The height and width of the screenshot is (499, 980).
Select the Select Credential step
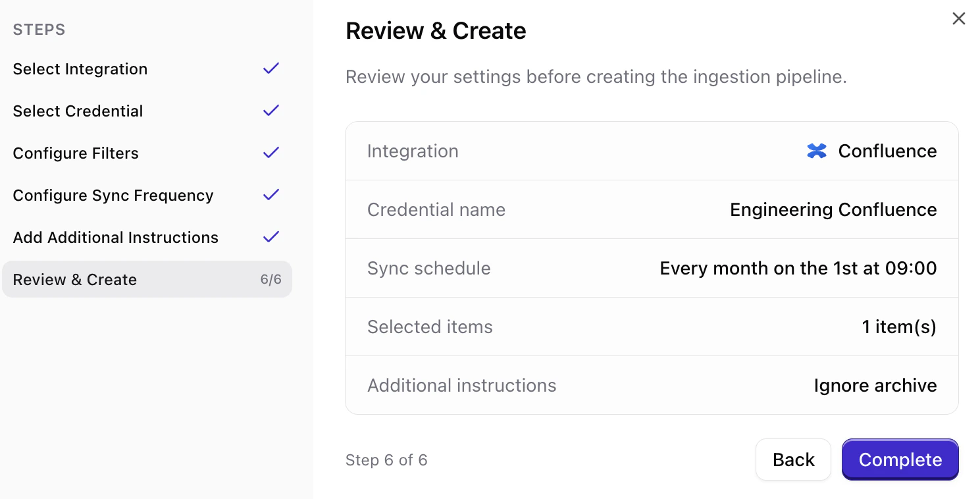click(78, 111)
